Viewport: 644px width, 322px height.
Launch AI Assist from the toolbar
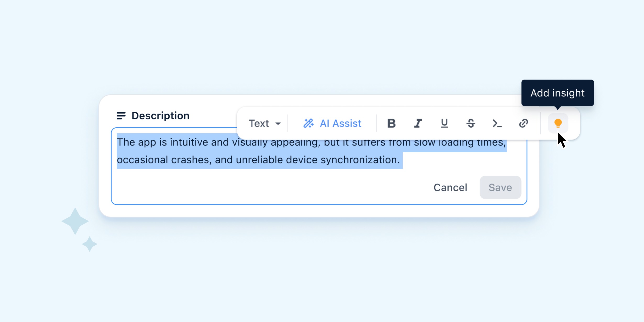332,123
